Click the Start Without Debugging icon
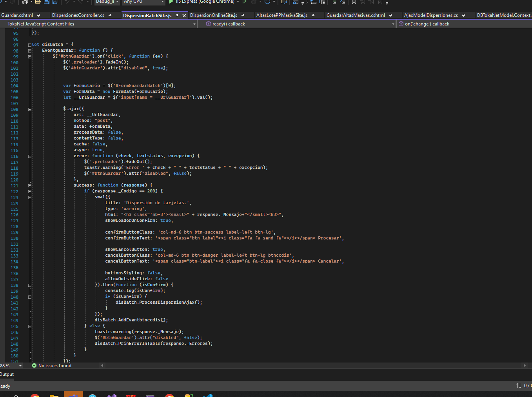 coord(245,2)
